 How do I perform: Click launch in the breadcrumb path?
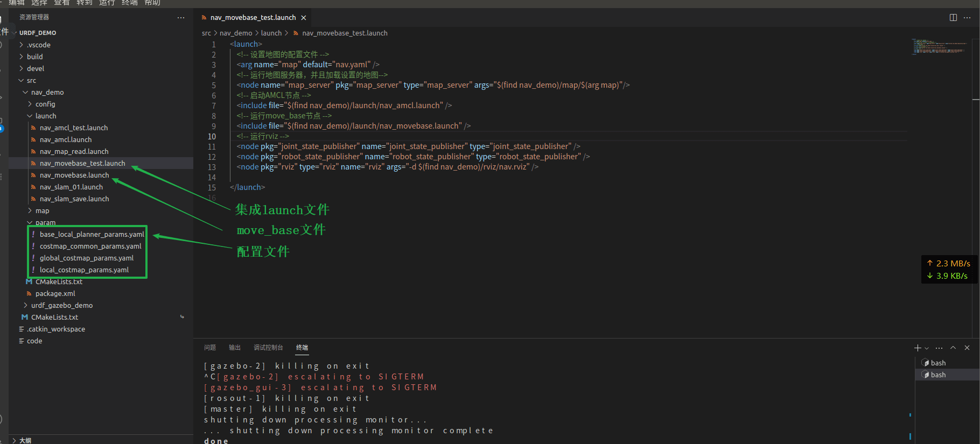point(271,33)
